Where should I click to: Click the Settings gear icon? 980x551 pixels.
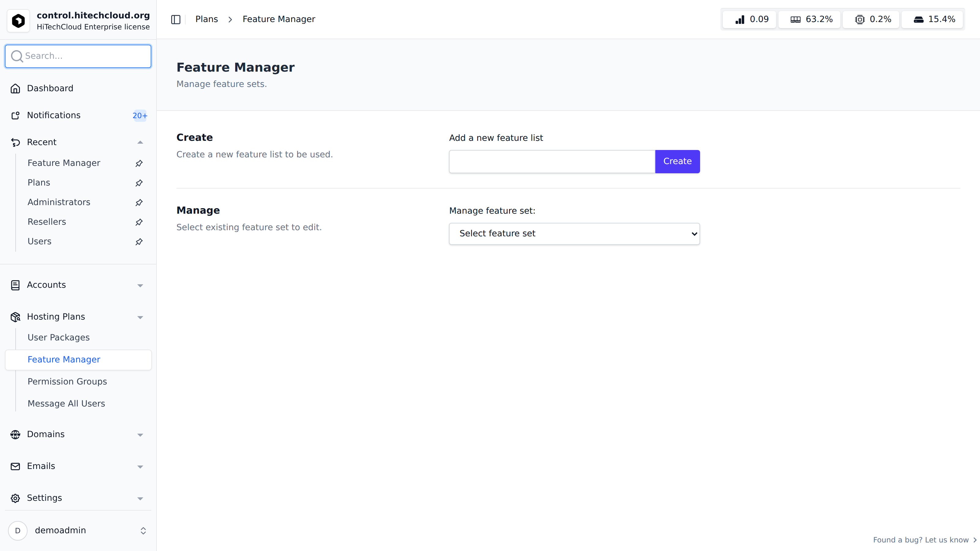pos(15,498)
